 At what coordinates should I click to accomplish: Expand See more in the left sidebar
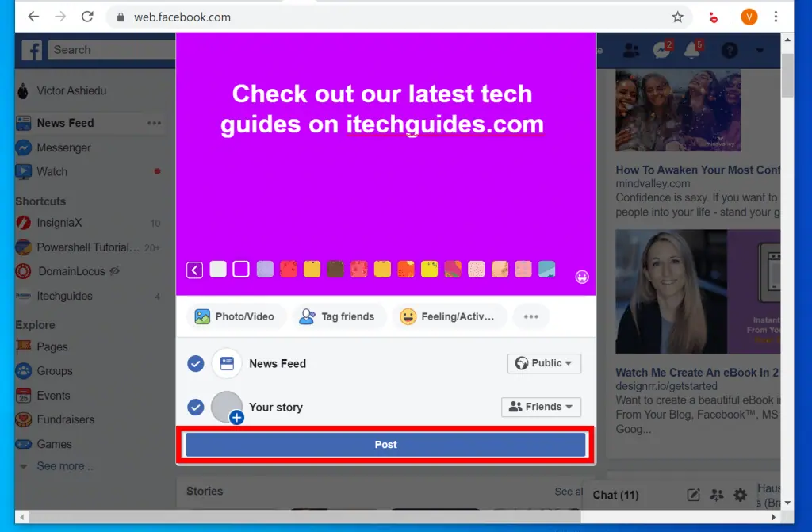point(63,466)
